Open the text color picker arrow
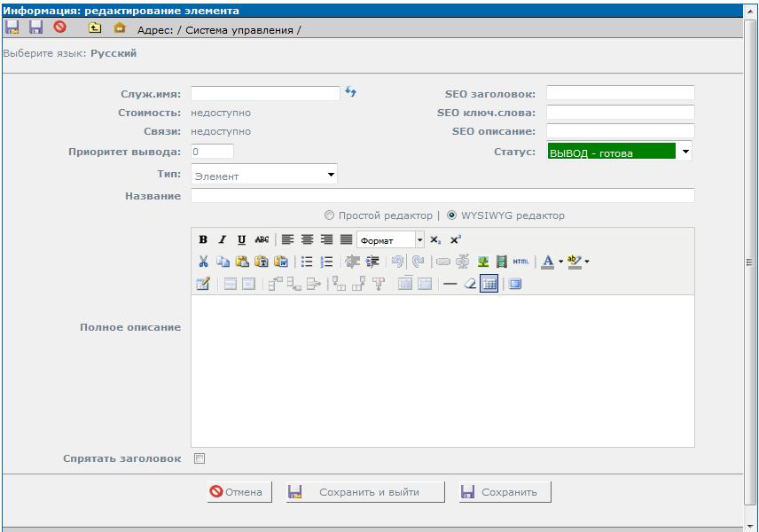This screenshot has height=532, width=759. click(x=560, y=262)
